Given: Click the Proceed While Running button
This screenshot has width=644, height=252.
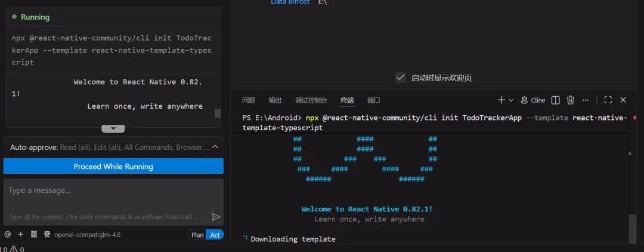Looking at the screenshot, I should point(113,167).
